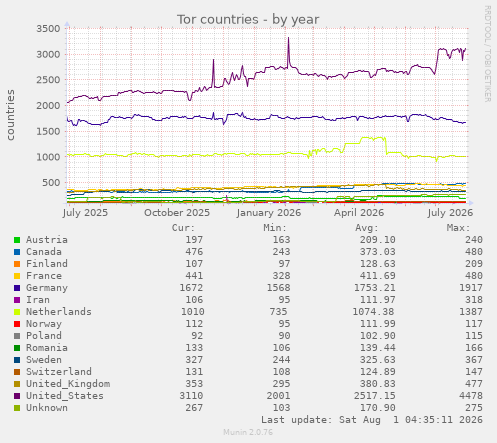Click the Sweden navy legend swatch
Image resolution: width=497 pixels, height=443 pixels.
17,360
